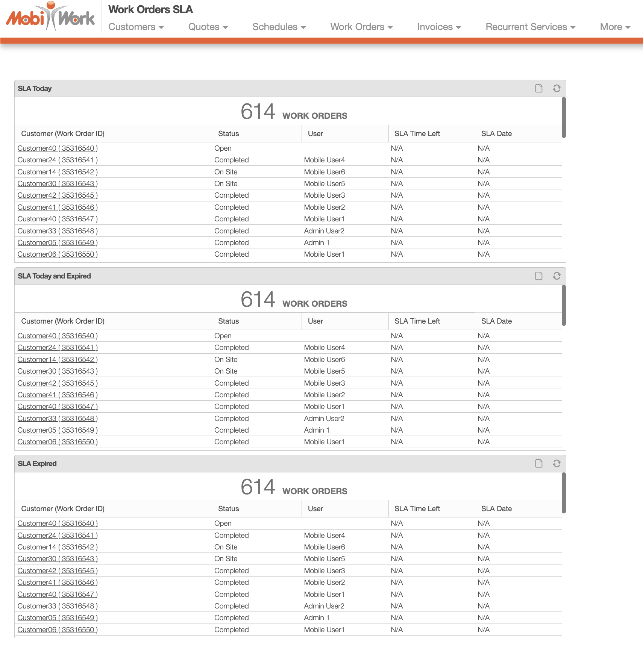Refresh the SLA Today panel
The height and width of the screenshot is (672, 643).
pos(557,88)
